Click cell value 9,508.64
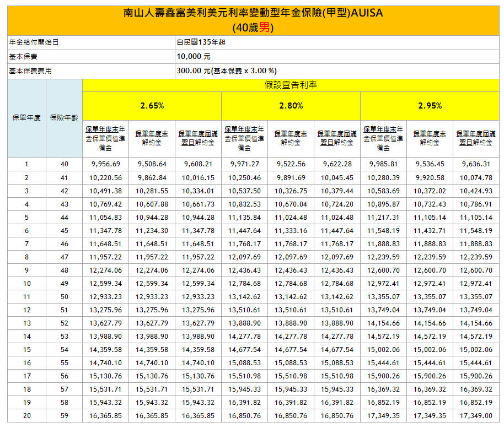The image size is (504, 428). tap(152, 164)
